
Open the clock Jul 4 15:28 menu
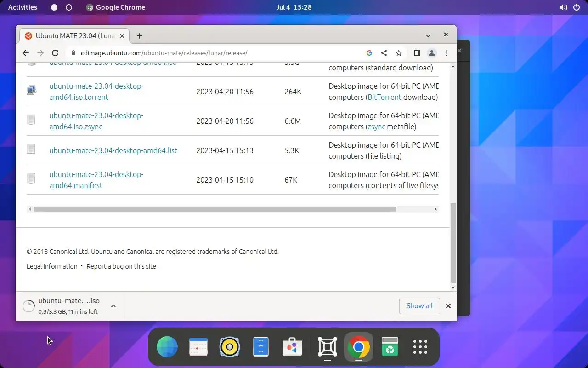point(294,7)
